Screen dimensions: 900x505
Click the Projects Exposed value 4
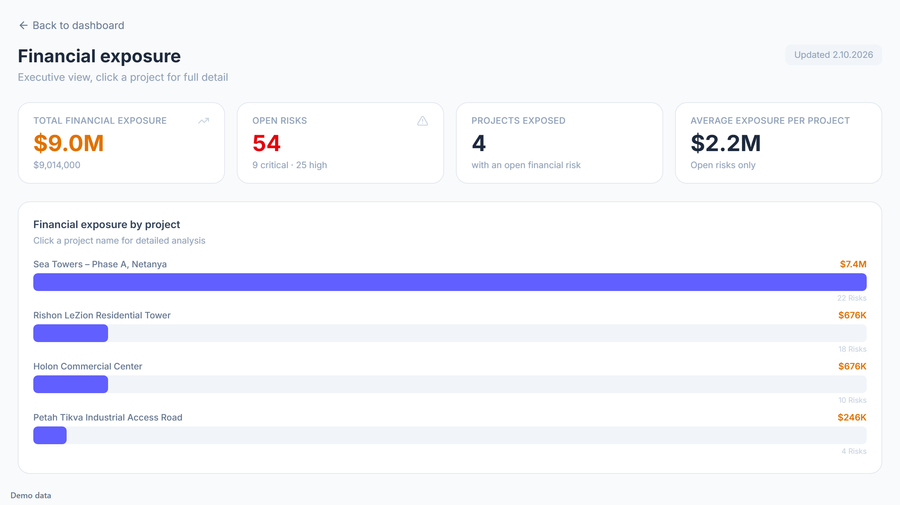pyautogui.click(x=479, y=143)
